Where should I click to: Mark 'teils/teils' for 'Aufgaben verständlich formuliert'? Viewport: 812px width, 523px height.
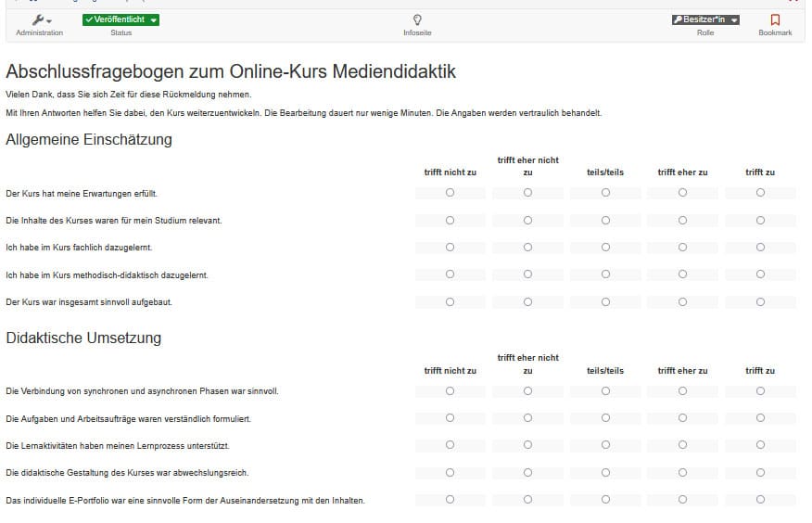point(605,418)
